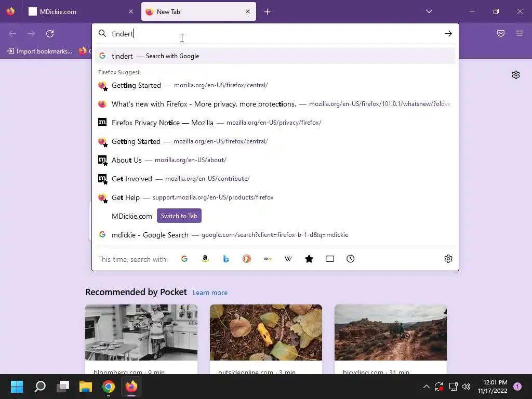Open What's new with Firefox suggestion
The width and height of the screenshot is (532, 399).
[x=275, y=104]
